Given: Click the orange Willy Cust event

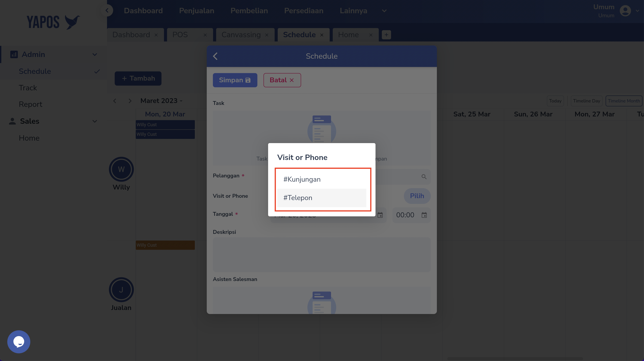Looking at the screenshot, I should point(165,245).
